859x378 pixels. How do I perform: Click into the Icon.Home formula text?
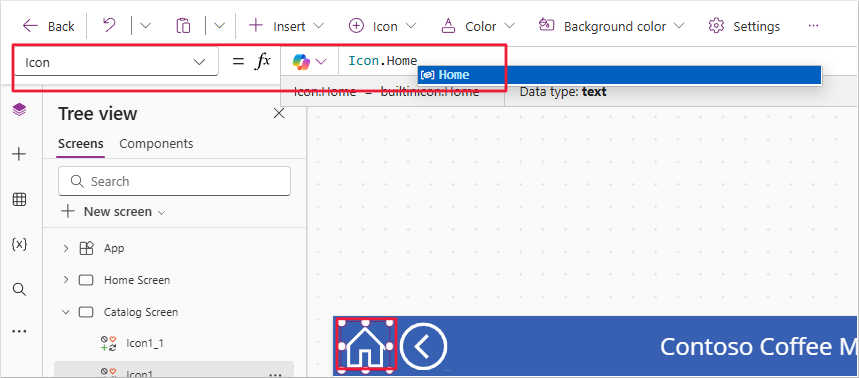point(382,60)
